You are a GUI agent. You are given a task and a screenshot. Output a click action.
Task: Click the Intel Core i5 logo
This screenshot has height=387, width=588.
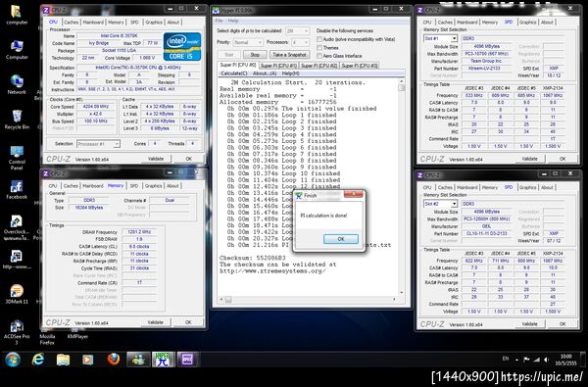(182, 46)
